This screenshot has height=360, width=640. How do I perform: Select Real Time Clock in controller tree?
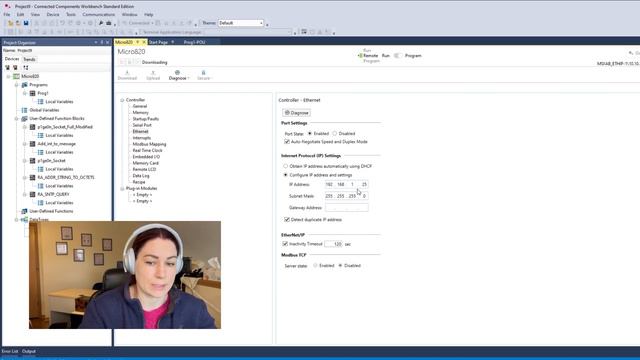click(147, 150)
